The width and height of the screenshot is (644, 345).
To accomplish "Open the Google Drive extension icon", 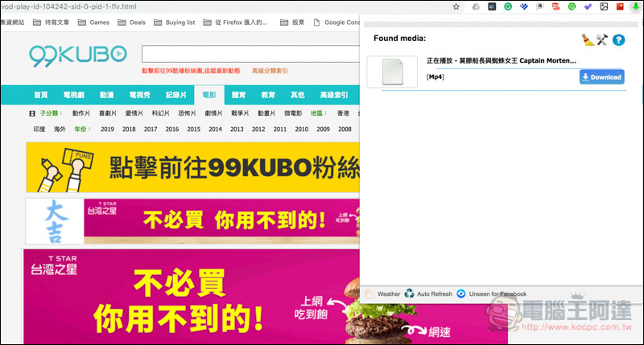I will [x=476, y=6].
